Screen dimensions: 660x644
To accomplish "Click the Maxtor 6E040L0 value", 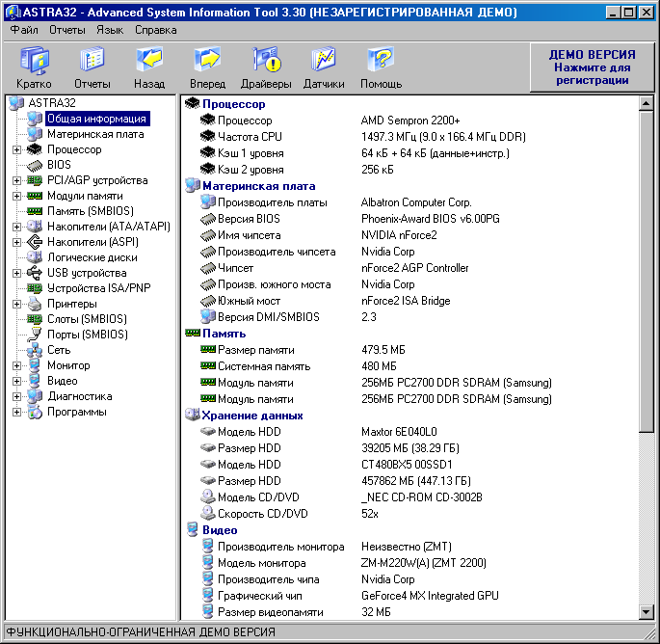I will 399,432.
